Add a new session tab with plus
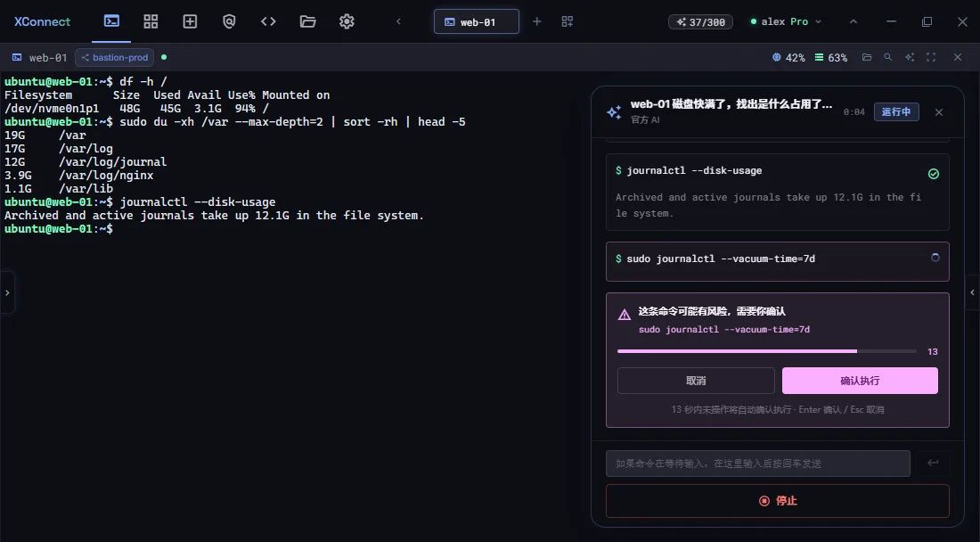The width and height of the screenshot is (980, 542). point(536,21)
